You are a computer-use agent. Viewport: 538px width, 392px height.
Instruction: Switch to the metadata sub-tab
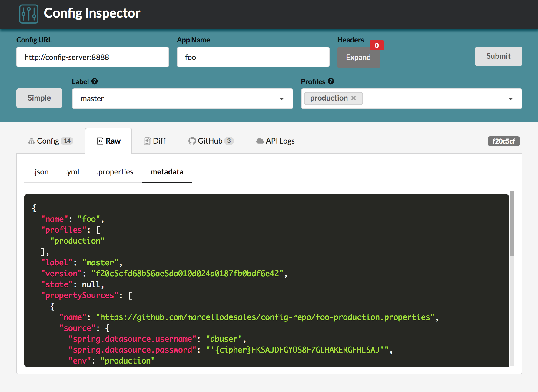point(167,172)
